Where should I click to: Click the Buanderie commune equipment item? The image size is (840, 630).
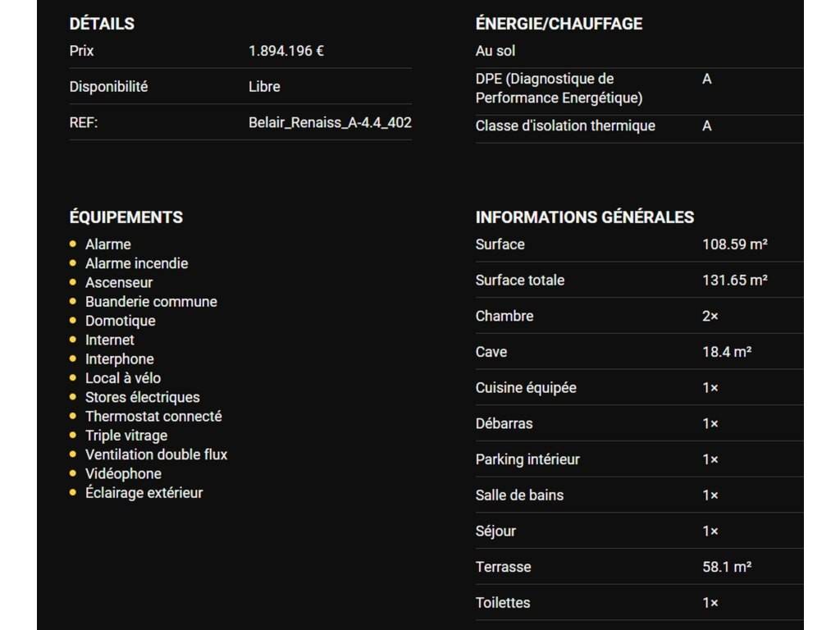click(151, 302)
